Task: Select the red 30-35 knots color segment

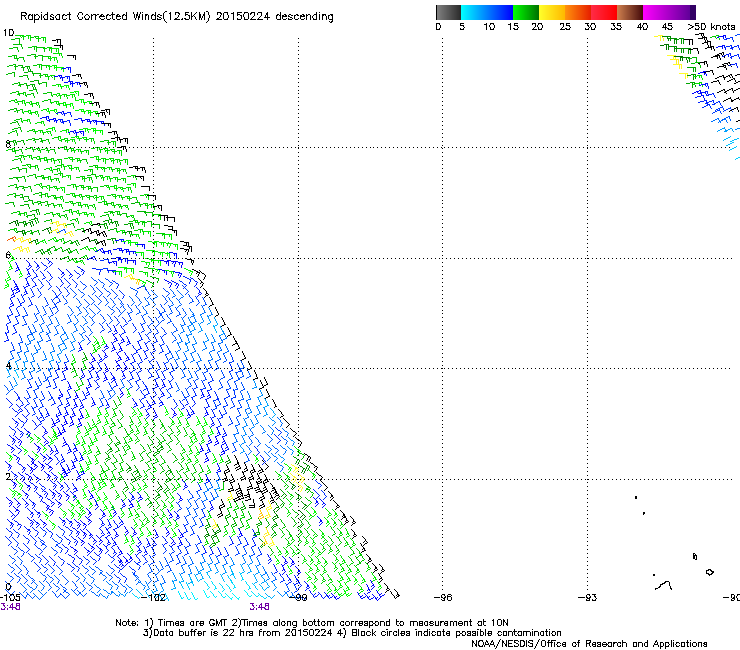Action: coord(604,12)
